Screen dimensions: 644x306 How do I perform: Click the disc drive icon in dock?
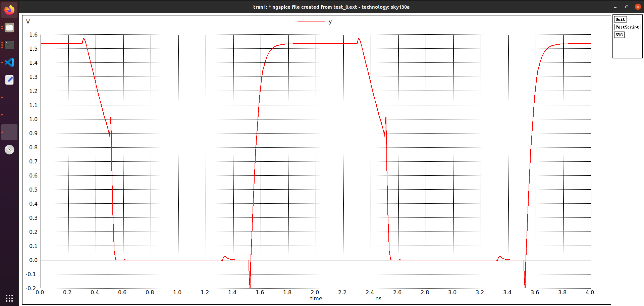point(9,150)
